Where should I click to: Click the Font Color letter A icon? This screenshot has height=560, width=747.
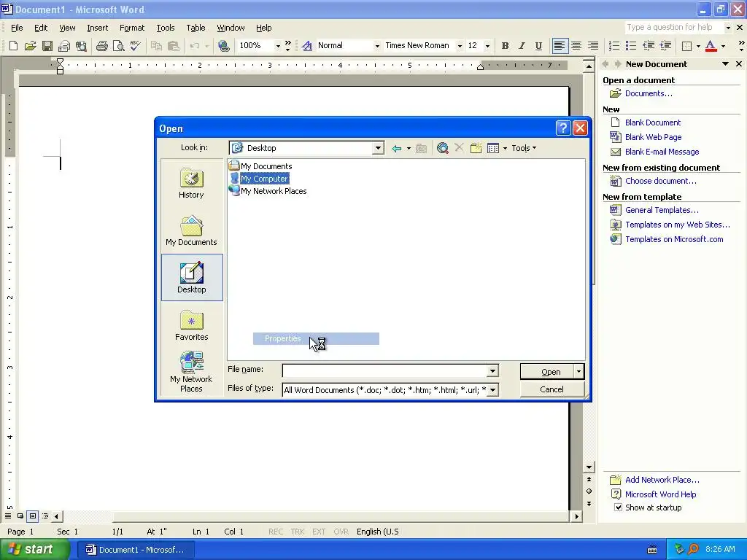pos(711,46)
